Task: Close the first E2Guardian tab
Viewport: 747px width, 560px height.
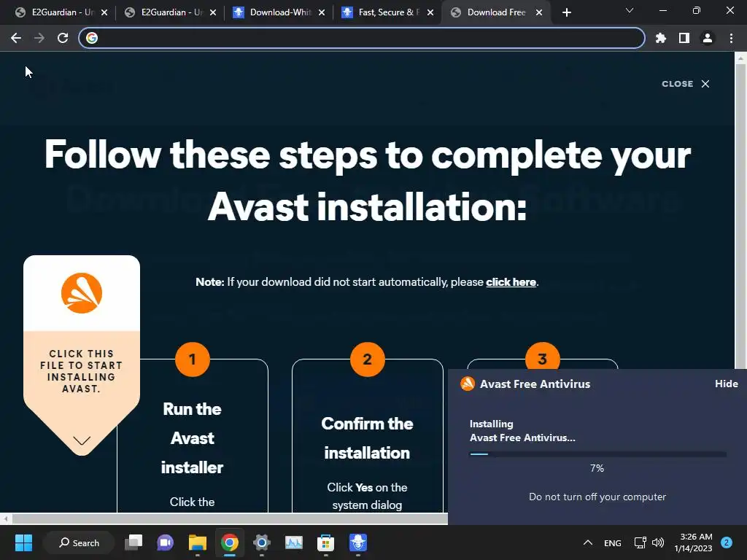Action: (x=104, y=12)
